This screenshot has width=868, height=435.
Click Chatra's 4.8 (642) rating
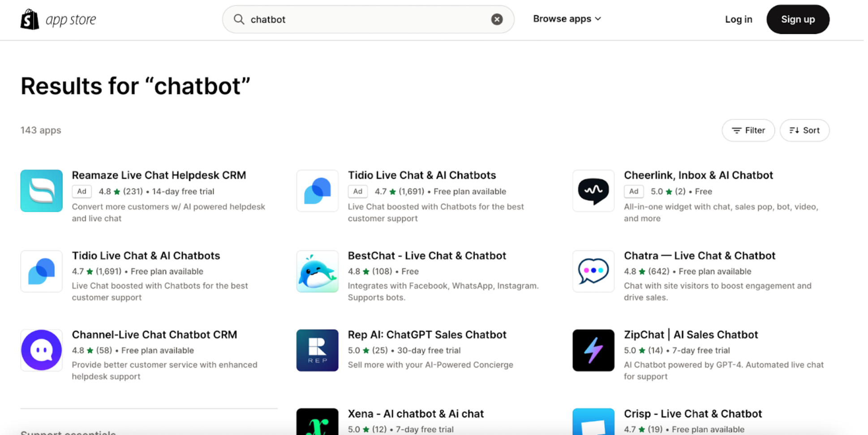point(646,272)
